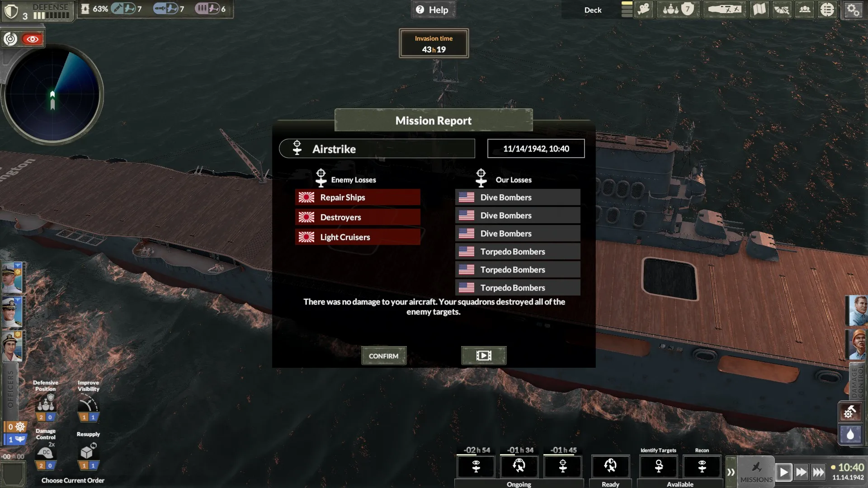Image resolution: width=868 pixels, height=488 pixels.
Task: Expand the Officers side panel
Action: 10,389
